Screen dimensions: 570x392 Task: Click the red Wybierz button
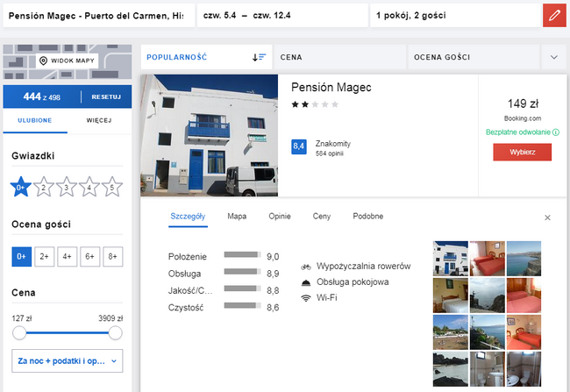pos(522,152)
